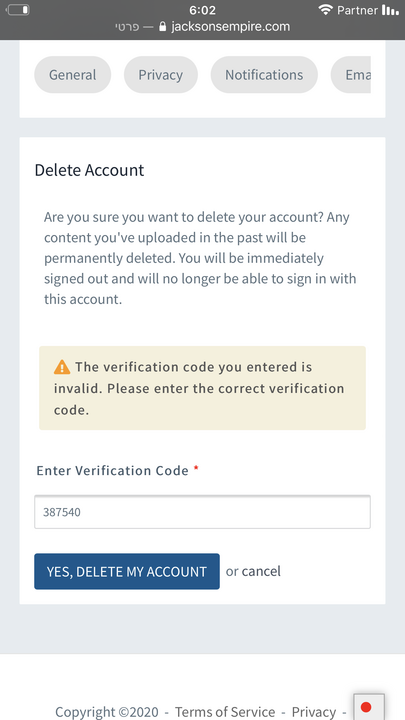Click the invalid verification code alert message
This screenshot has height=720, width=405.
pos(202,388)
